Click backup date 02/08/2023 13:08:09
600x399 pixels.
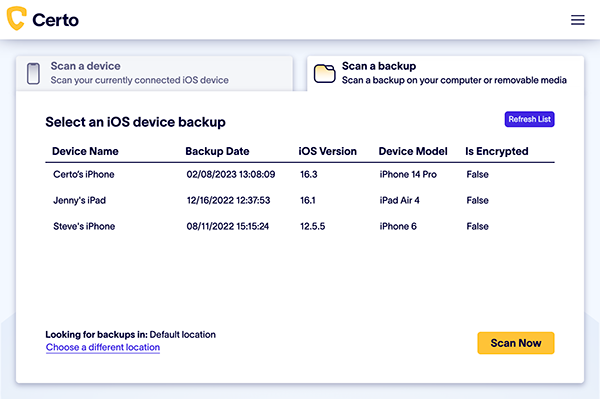point(231,174)
